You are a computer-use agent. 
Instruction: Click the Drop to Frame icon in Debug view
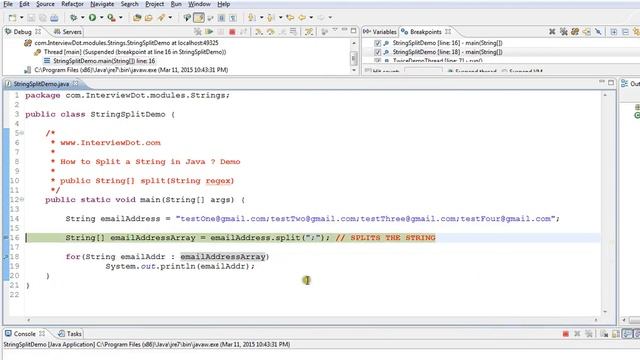coord(293,31)
